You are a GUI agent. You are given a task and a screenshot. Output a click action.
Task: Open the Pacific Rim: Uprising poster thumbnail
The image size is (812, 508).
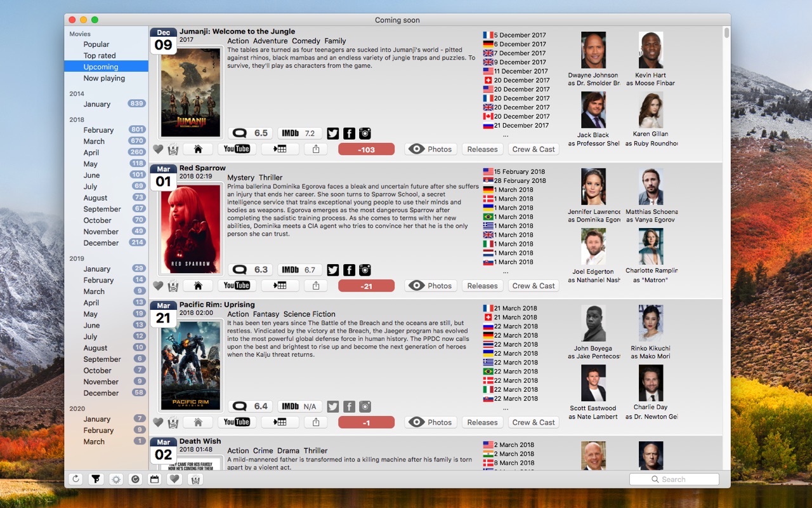pyautogui.click(x=191, y=366)
